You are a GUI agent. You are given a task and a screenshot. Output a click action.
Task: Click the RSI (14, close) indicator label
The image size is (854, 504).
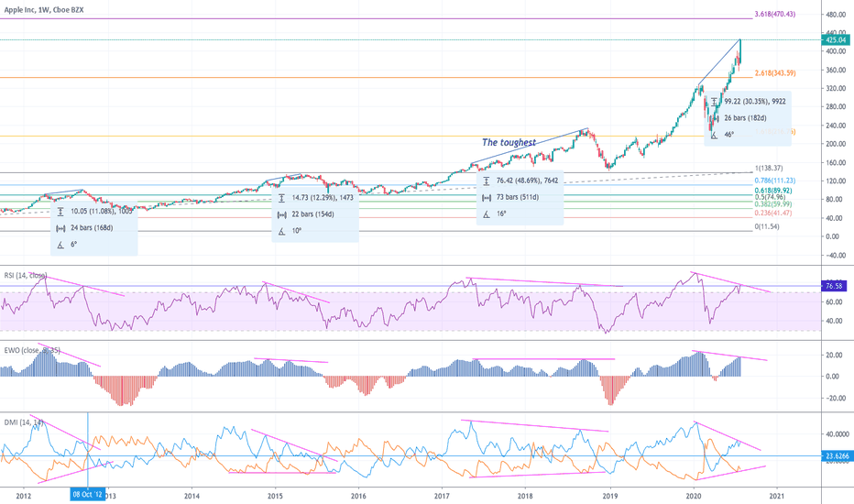pos(26,275)
